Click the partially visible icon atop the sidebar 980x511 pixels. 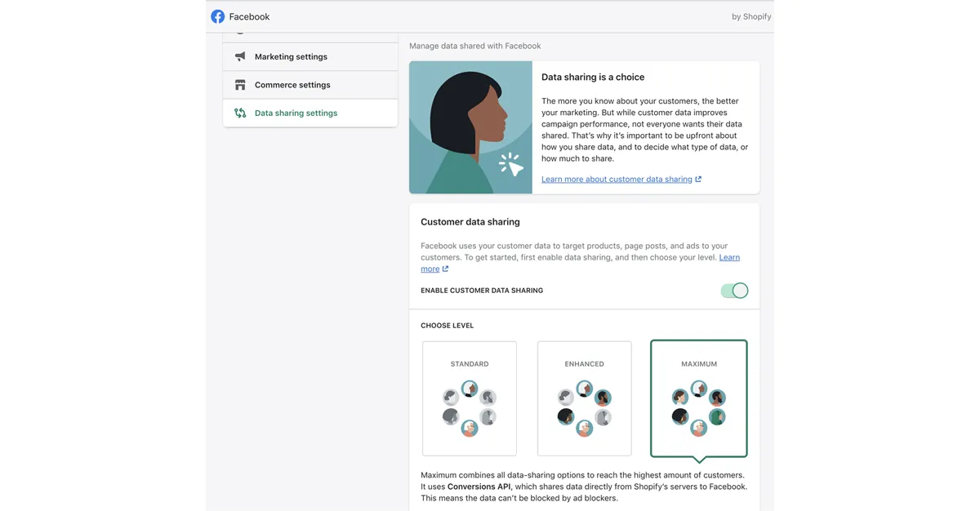point(239,29)
